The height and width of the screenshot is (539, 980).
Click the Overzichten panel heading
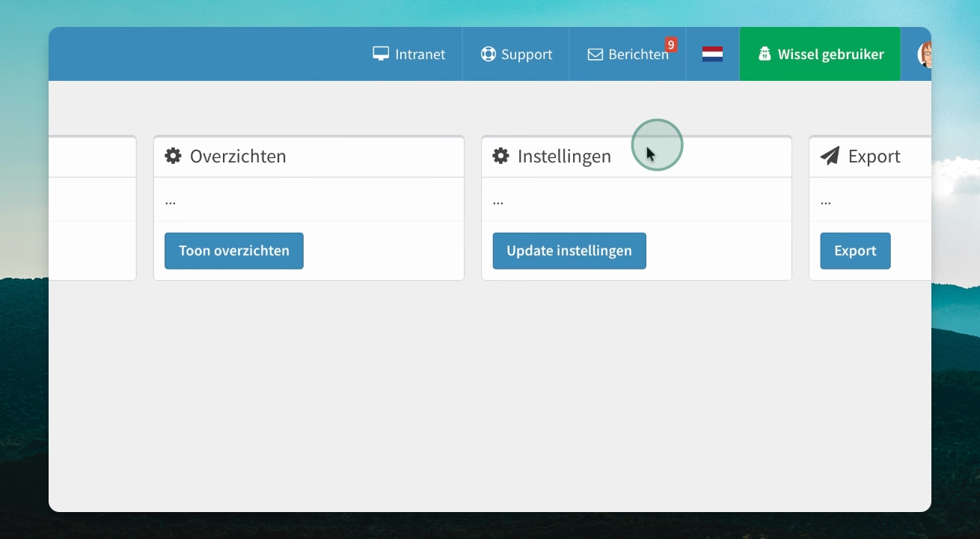[x=238, y=156]
